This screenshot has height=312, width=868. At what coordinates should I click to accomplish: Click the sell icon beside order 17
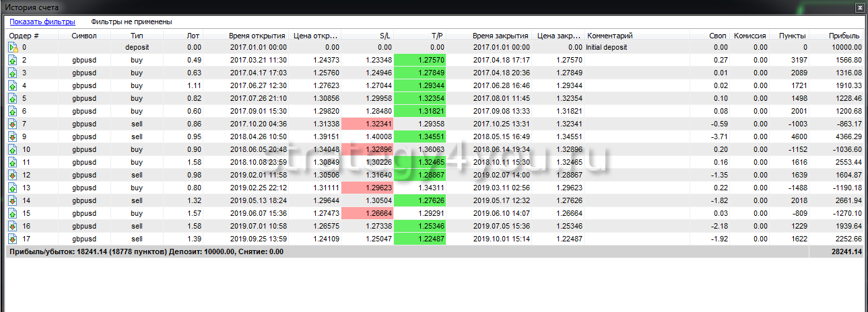click(12, 239)
